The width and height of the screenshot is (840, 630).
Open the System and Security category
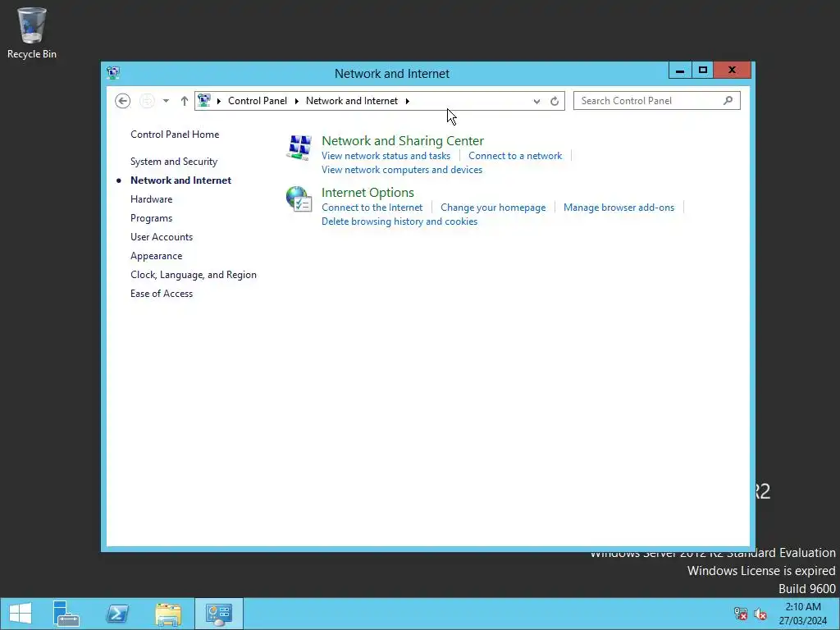pyautogui.click(x=174, y=162)
